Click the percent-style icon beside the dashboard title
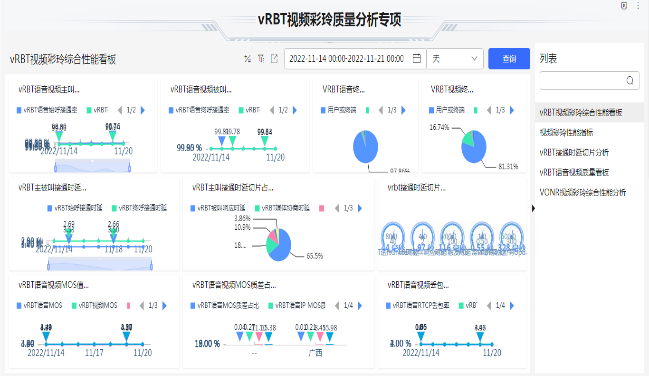The height and width of the screenshot is (376, 649). (248, 59)
